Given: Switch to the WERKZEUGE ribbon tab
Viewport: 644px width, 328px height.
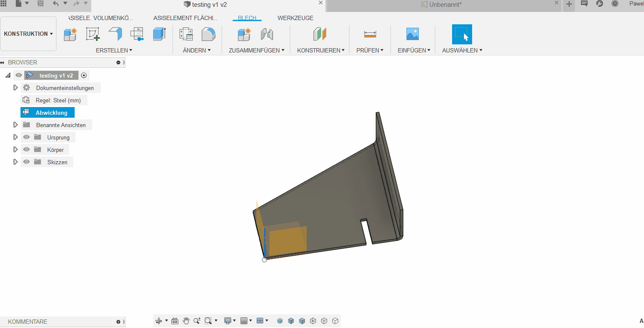Looking at the screenshot, I should point(296,17).
